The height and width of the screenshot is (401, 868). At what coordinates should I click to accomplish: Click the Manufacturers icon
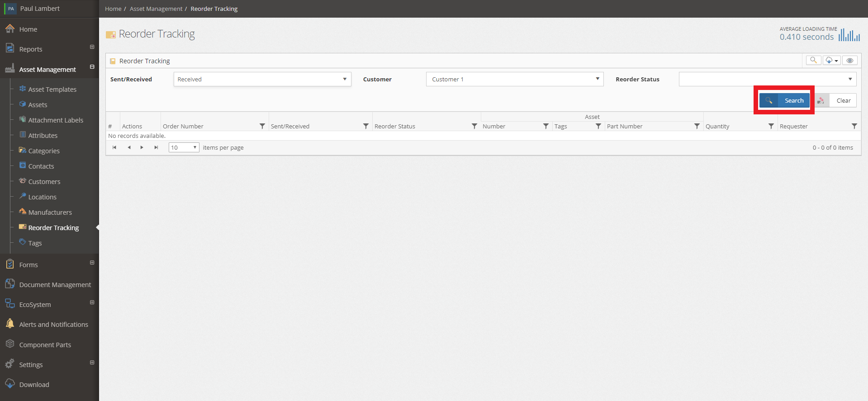pos(23,212)
